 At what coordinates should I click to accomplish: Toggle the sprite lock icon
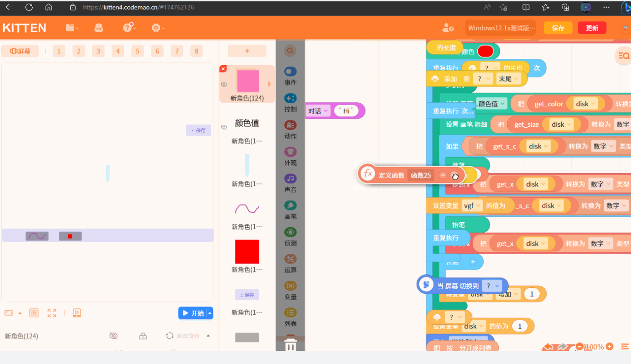pos(143,336)
